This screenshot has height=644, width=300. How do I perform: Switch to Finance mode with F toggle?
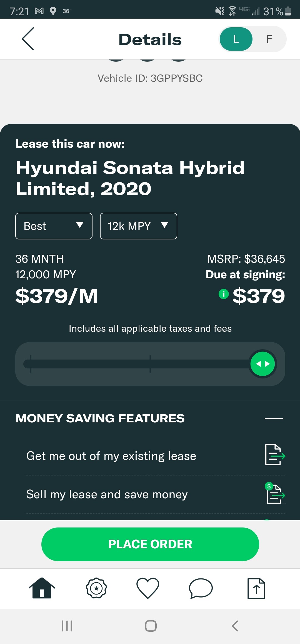pos(269,39)
